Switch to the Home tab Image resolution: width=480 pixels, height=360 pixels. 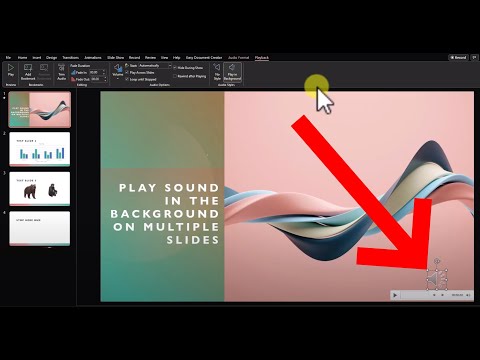[x=22, y=58]
